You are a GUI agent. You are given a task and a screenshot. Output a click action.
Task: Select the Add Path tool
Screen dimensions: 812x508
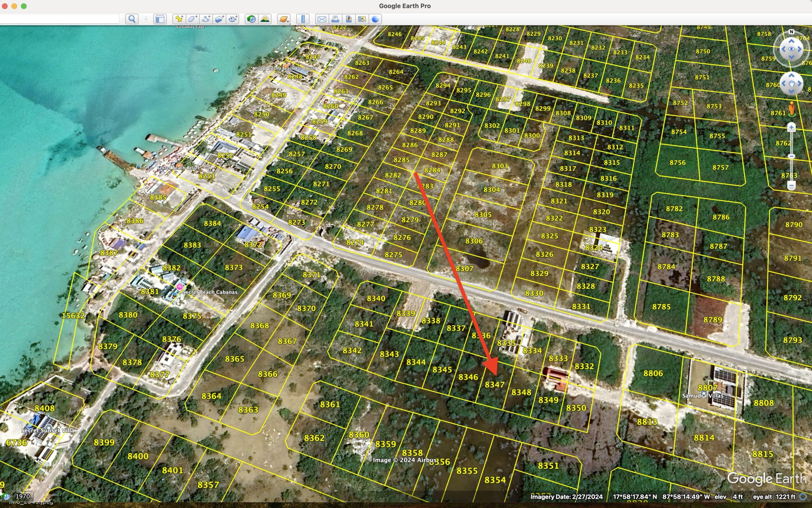[206, 19]
